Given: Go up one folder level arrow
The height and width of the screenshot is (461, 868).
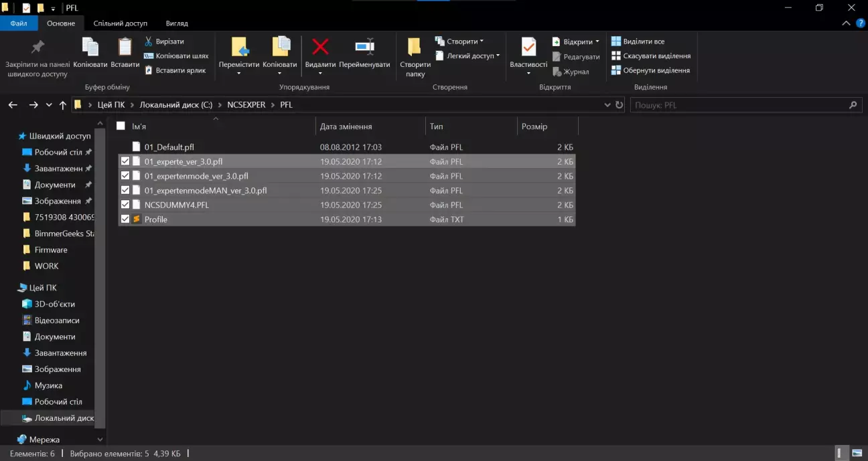Looking at the screenshot, I should [63, 105].
